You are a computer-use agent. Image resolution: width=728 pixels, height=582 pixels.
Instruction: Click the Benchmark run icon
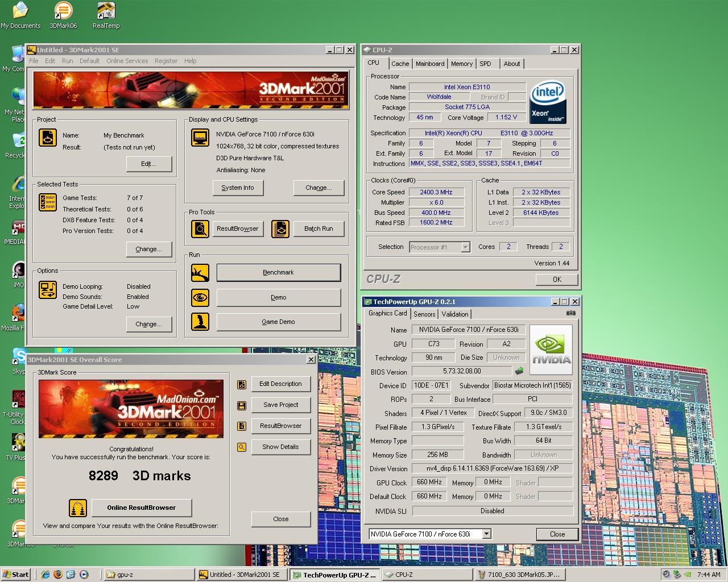[x=200, y=273]
